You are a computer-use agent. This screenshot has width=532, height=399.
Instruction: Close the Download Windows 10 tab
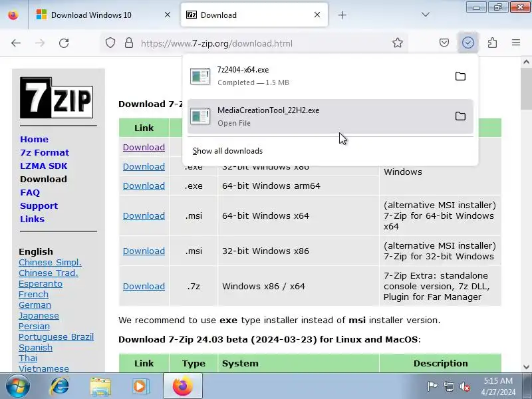[168, 15]
